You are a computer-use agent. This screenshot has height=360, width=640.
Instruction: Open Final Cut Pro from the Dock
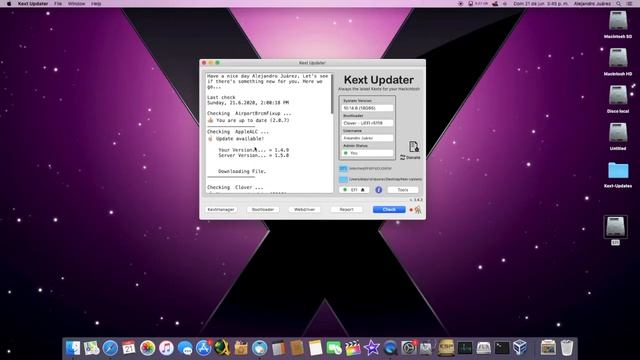click(x=353, y=348)
